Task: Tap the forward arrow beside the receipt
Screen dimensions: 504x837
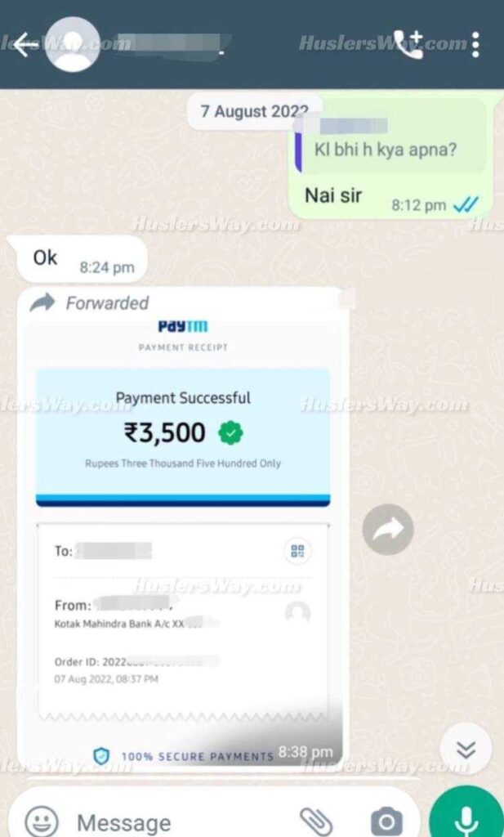Action: [x=388, y=529]
